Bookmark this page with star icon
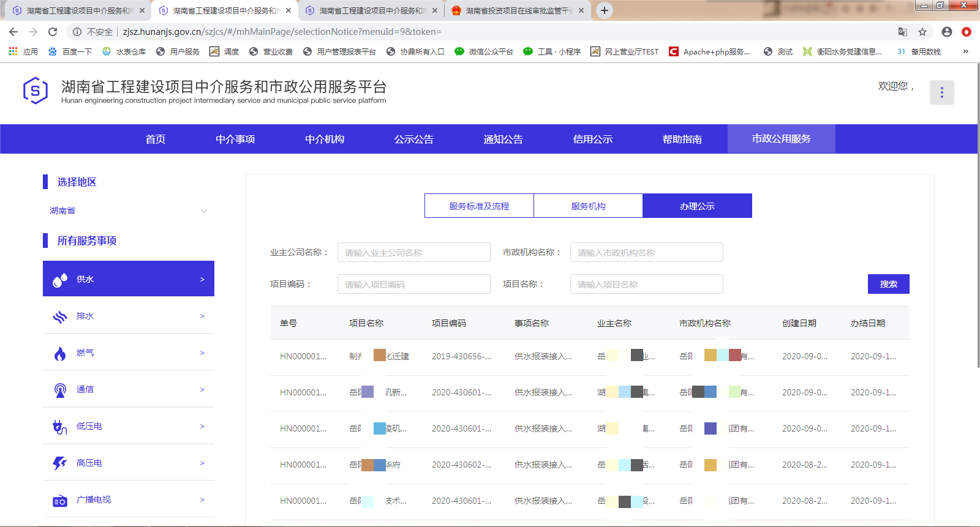 tap(922, 32)
